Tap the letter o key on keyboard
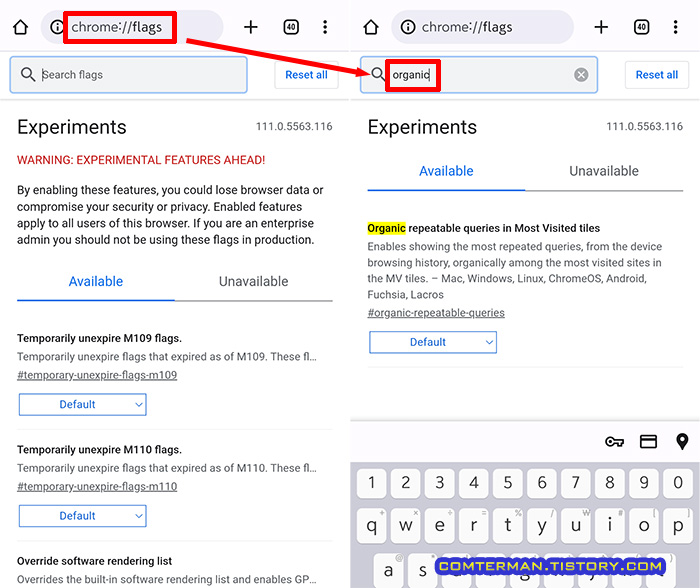 (x=644, y=525)
